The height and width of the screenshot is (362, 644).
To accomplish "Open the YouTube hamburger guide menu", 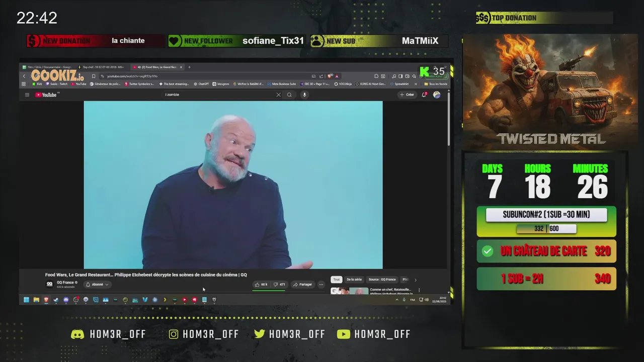I will coord(27,95).
